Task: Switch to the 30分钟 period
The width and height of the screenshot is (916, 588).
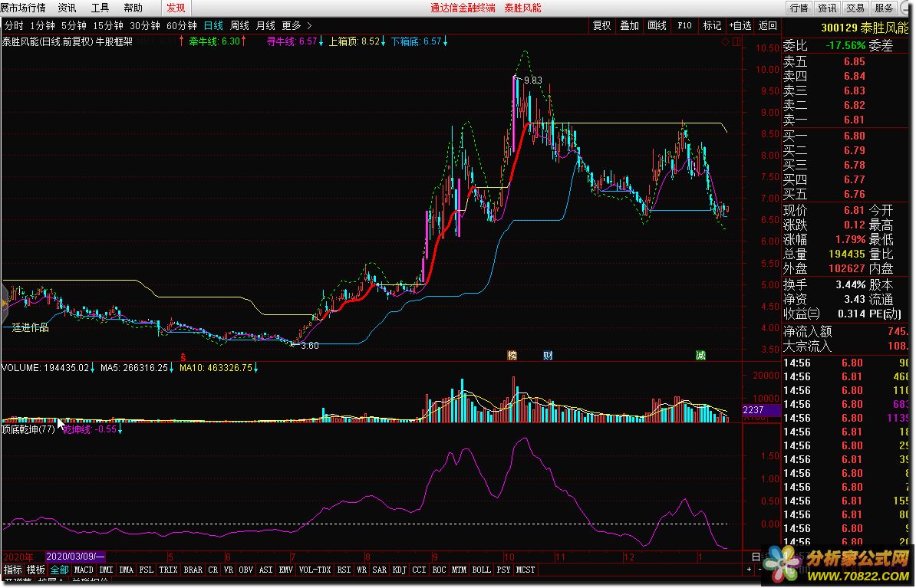Action: (x=145, y=26)
